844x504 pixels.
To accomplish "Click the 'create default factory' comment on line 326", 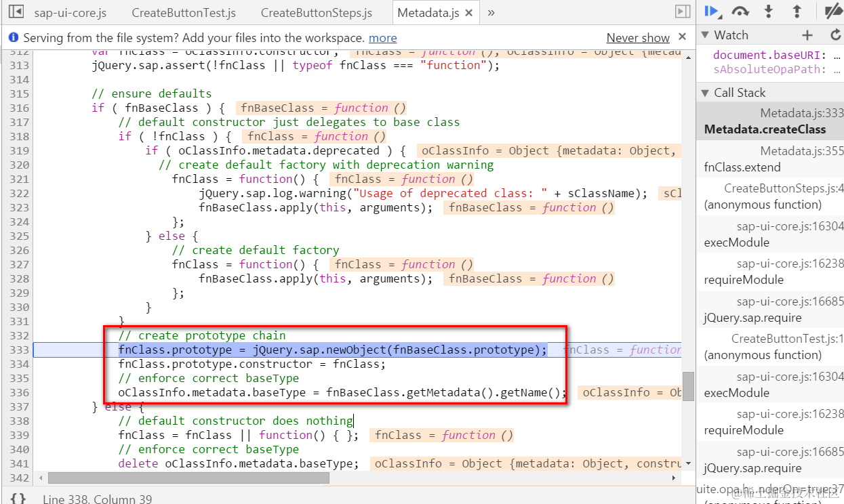I will [x=256, y=250].
